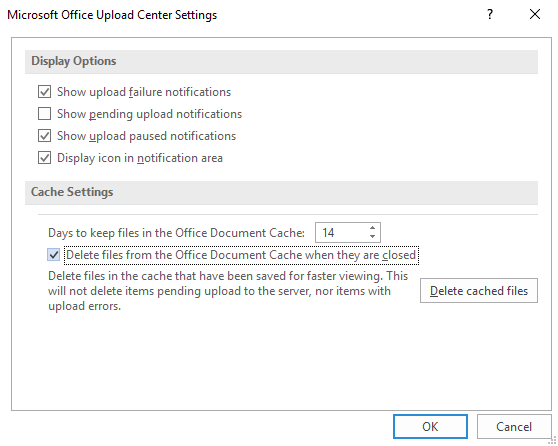558x446 pixels.
Task: Click the Days to keep files label
Action: (x=177, y=233)
